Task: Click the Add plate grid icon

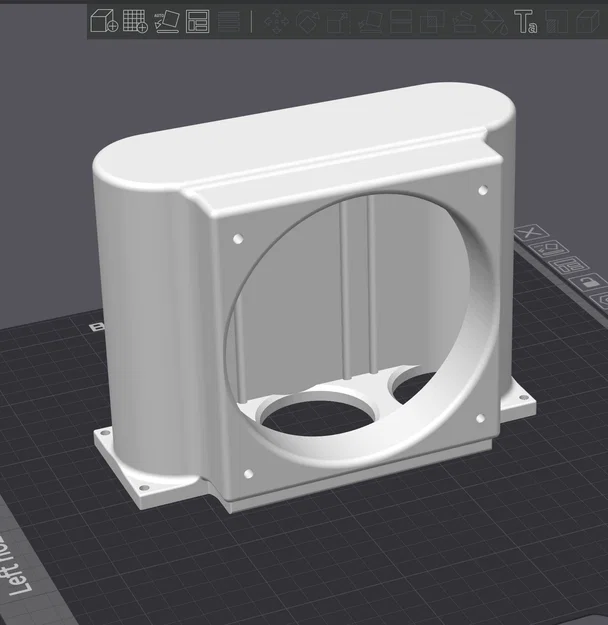Action: 135,21
